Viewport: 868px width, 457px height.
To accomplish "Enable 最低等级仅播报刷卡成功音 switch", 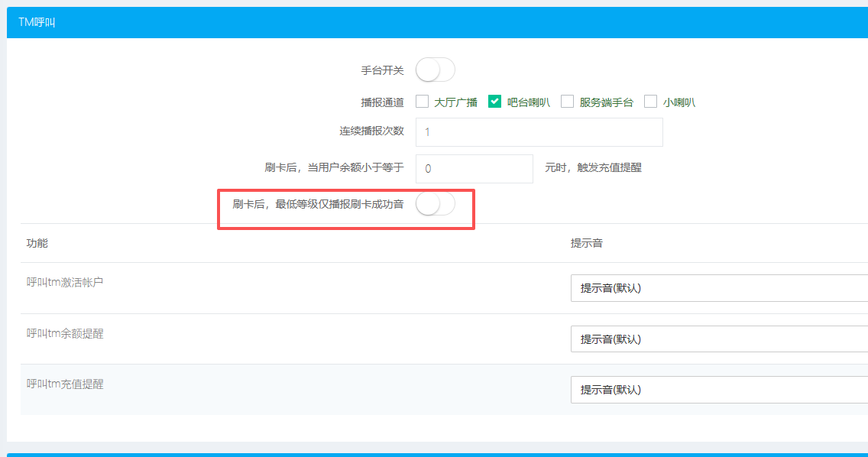I will tap(435, 204).
